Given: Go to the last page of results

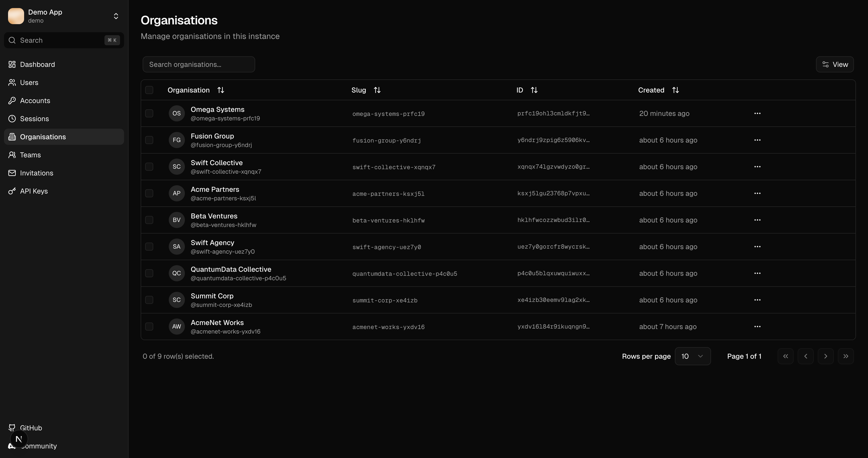Looking at the screenshot, I should click(846, 356).
